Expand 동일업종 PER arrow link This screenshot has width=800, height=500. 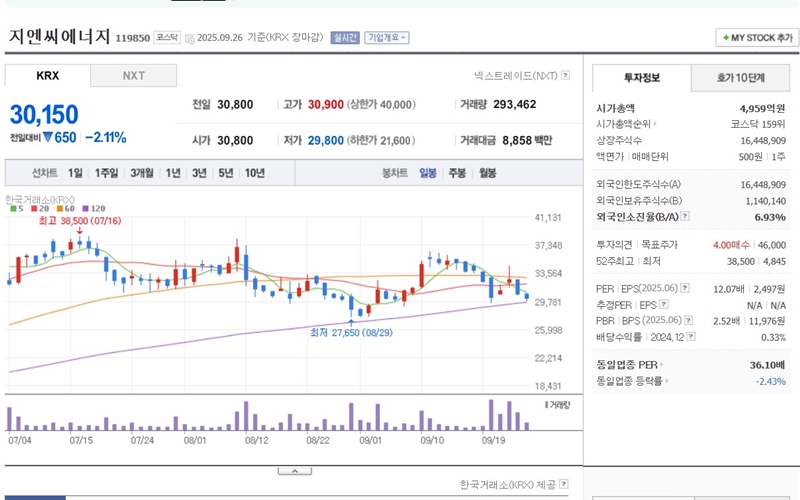[630, 365]
